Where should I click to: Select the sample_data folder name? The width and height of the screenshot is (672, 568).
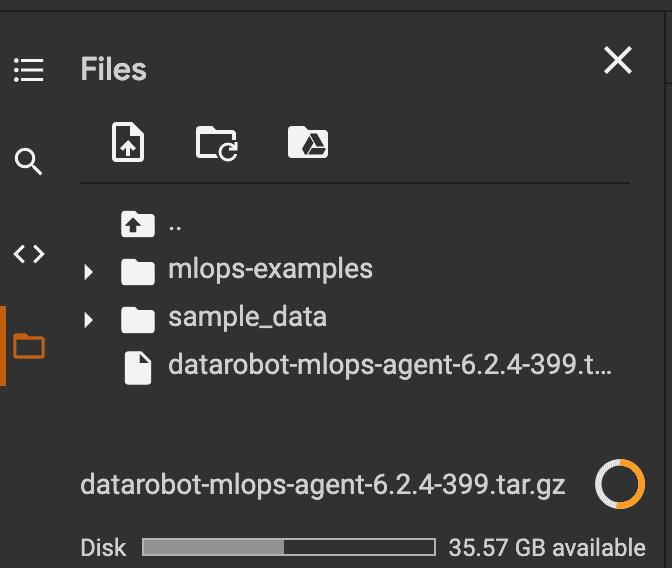[247, 318]
